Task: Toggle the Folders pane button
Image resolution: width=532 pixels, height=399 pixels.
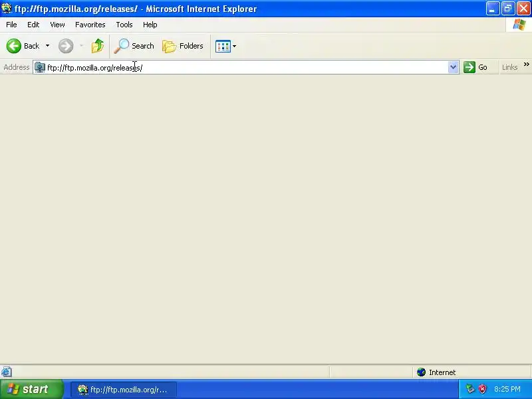Action: [x=183, y=46]
